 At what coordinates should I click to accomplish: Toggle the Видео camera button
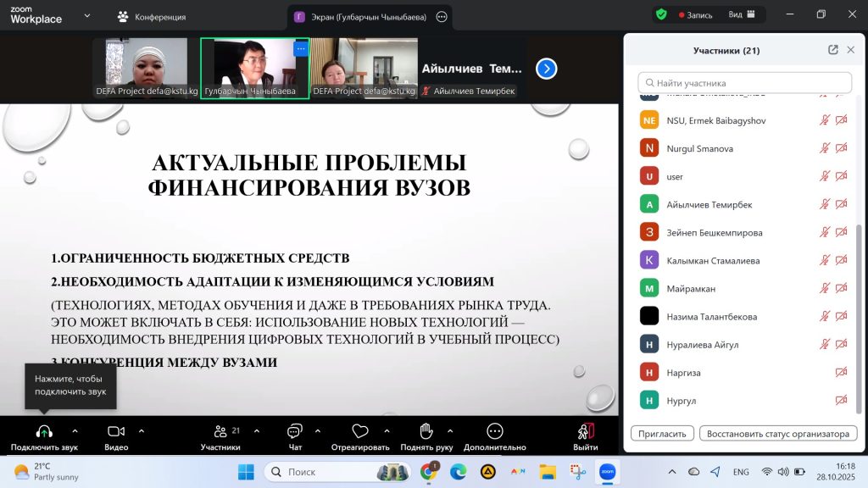click(116, 431)
